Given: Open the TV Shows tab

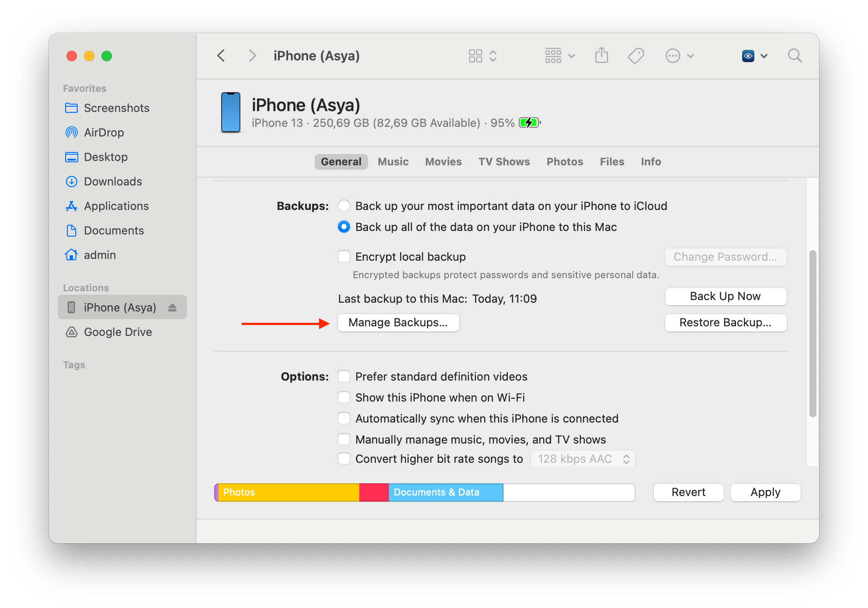Looking at the screenshot, I should pyautogui.click(x=503, y=161).
